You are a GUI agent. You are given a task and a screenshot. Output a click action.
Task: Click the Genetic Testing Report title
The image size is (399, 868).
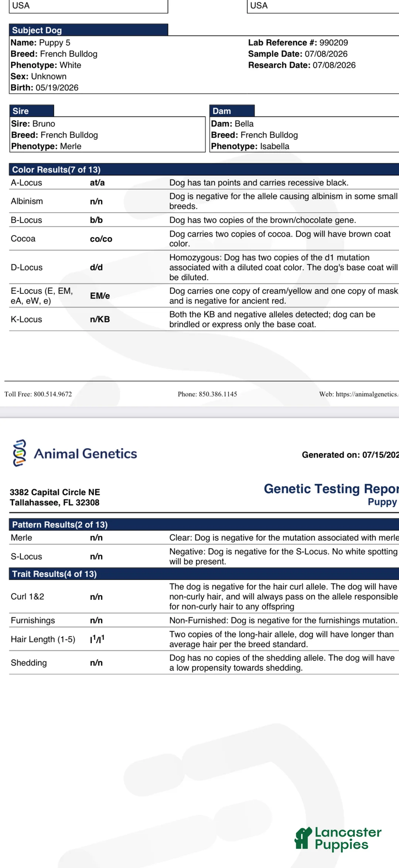[331, 489]
